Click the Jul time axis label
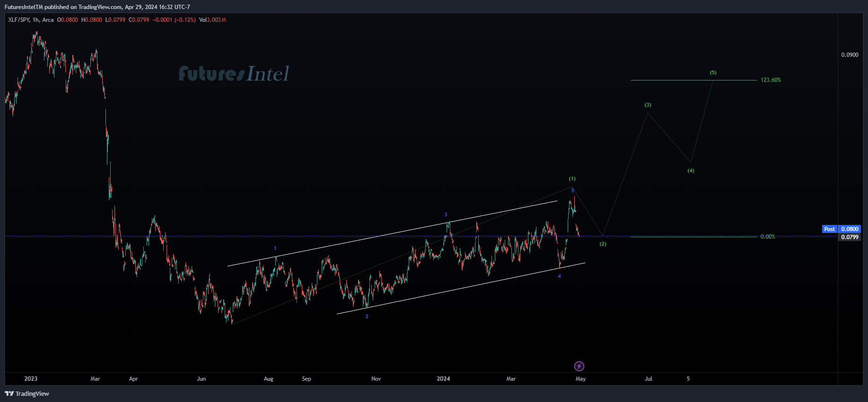Image resolution: width=868 pixels, height=402 pixels. point(649,379)
